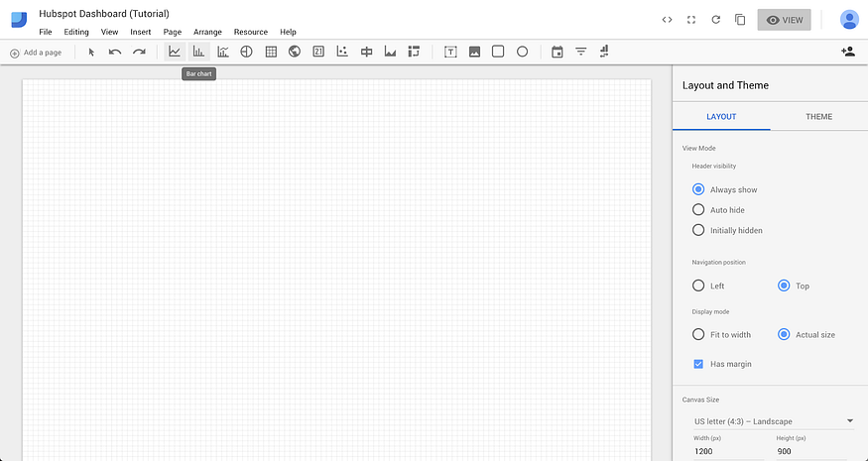
Task: Switch to the THEME tab
Action: click(818, 117)
